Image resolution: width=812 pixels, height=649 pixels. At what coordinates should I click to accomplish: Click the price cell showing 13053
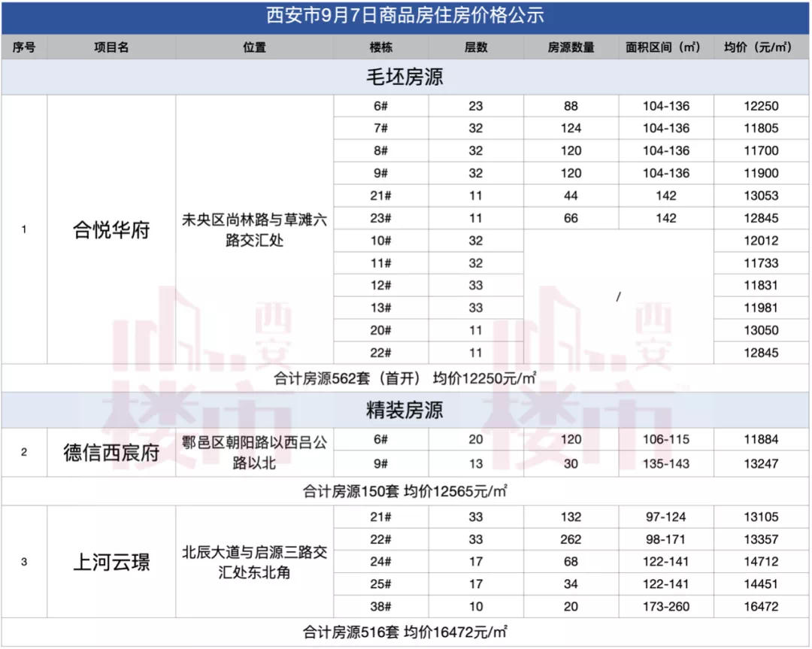(761, 196)
